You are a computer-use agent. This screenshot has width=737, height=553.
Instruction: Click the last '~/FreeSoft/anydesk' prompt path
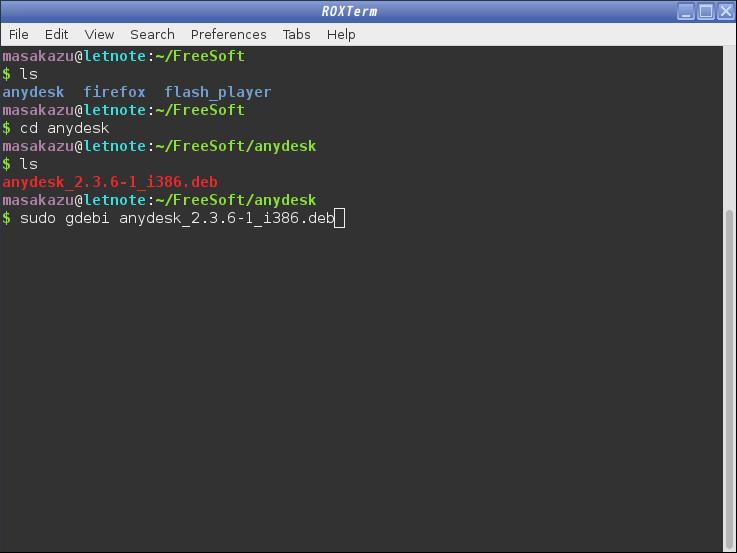(235, 200)
